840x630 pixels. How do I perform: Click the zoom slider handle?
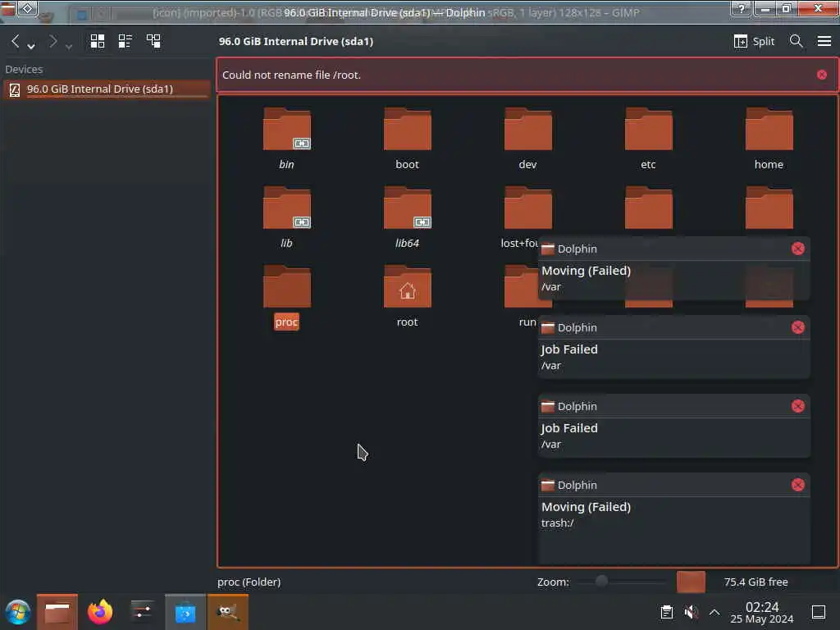pos(601,582)
